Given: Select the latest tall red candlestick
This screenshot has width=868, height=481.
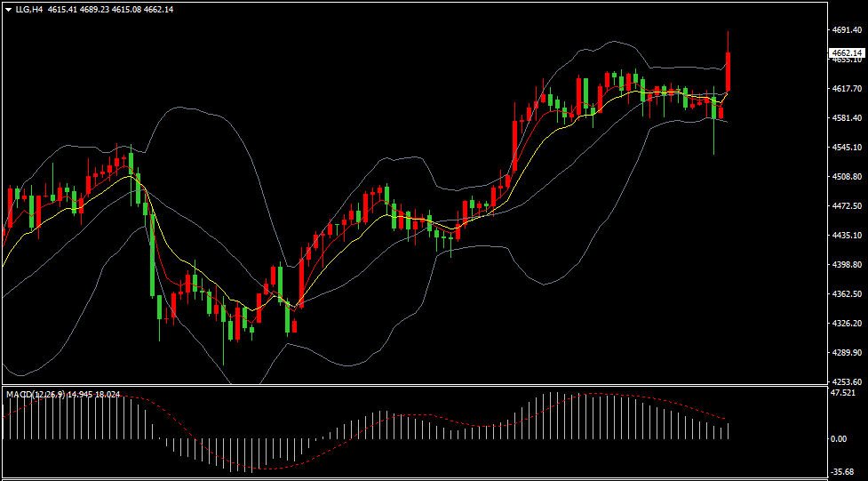Looking at the screenshot, I should (x=729, y=71).
